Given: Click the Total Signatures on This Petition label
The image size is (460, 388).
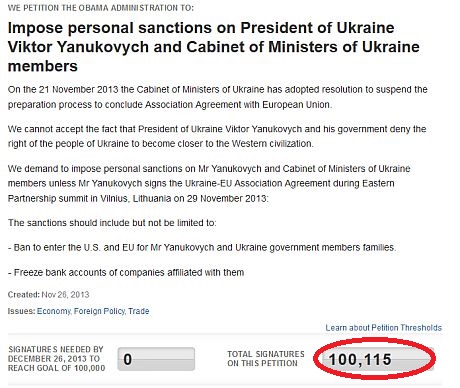Looking at the screenshot, I should (x=266, y=359).
